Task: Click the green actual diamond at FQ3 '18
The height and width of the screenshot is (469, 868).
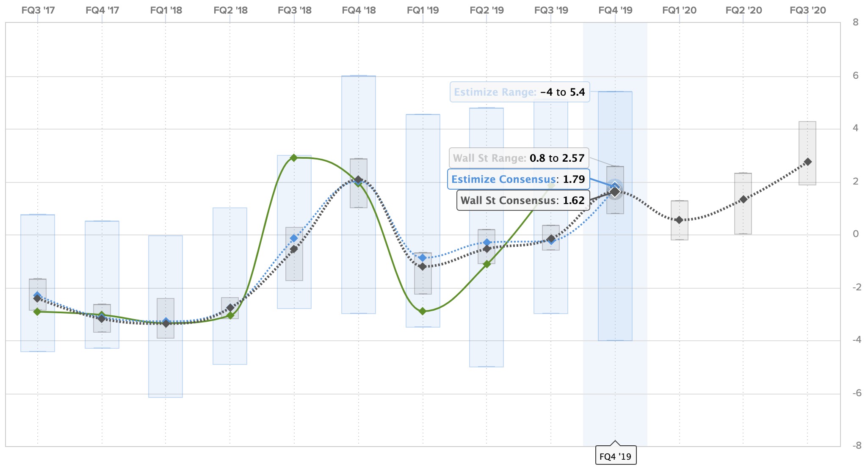Action: click(294, 157)
